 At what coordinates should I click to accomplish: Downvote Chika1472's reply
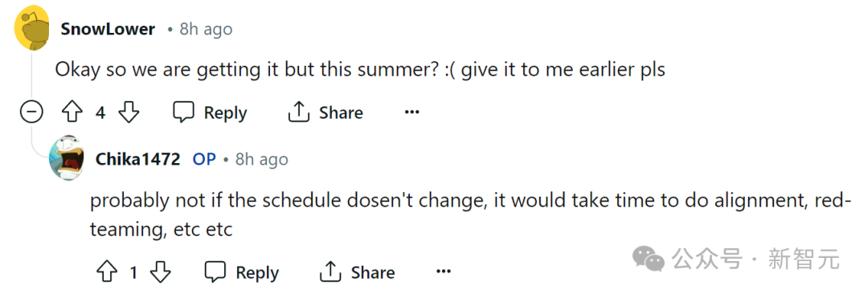[x=161, y=272]
